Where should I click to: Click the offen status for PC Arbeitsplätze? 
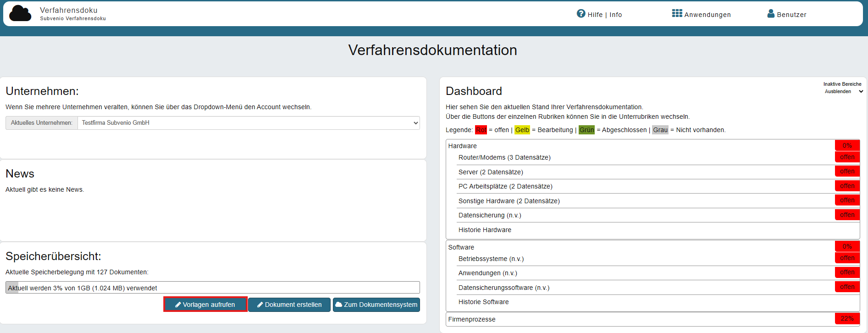click(847, 186)
